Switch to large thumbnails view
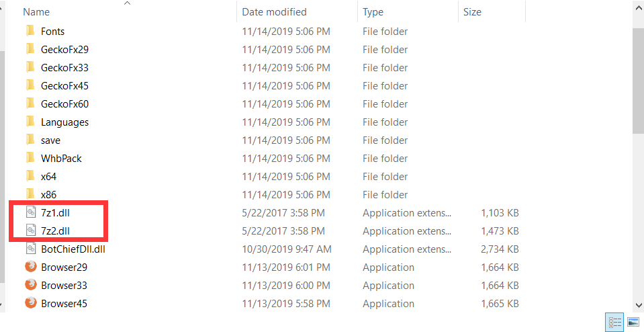 (x=633, y=323)
